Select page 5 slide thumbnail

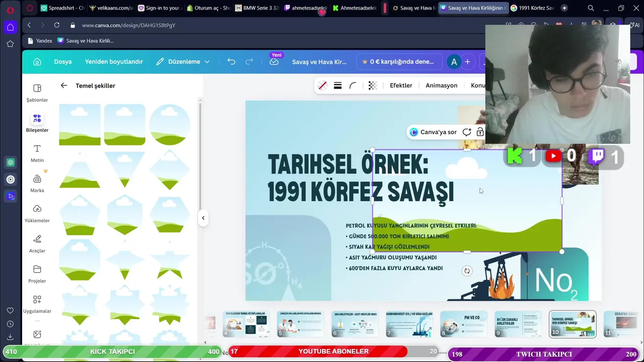pyautogui.click(x=300, y=324)
